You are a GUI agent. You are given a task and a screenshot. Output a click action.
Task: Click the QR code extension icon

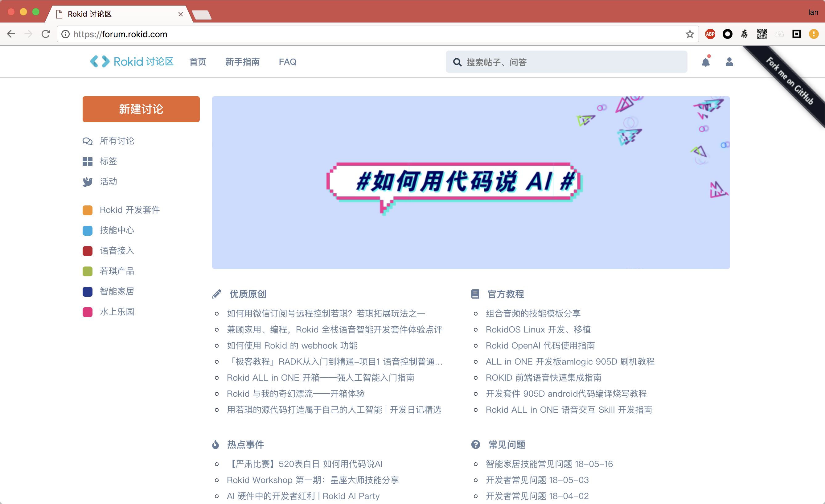(x=762, y=34)
